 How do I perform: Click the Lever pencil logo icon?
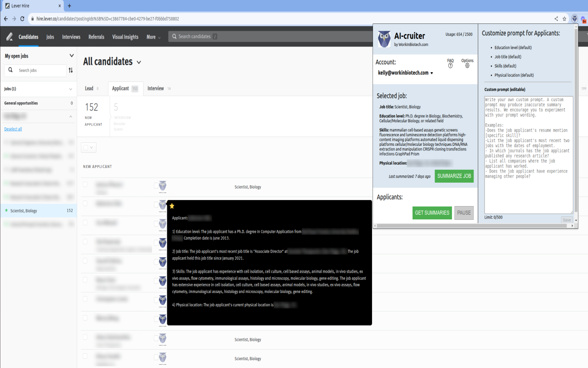[x=9, y=37]
